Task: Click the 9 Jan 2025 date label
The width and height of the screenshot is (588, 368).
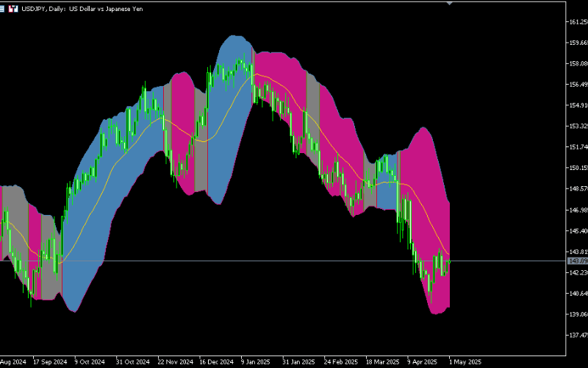Action: tap(258, 362)
